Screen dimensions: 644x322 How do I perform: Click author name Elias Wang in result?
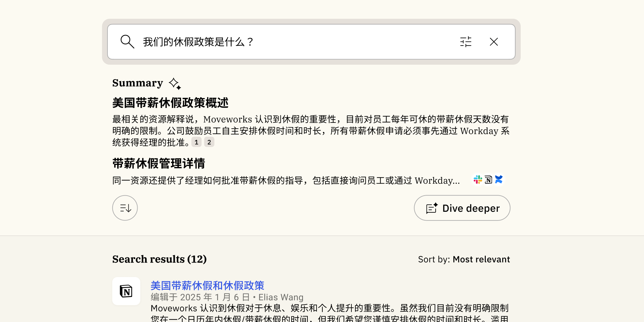pos(281,297)
